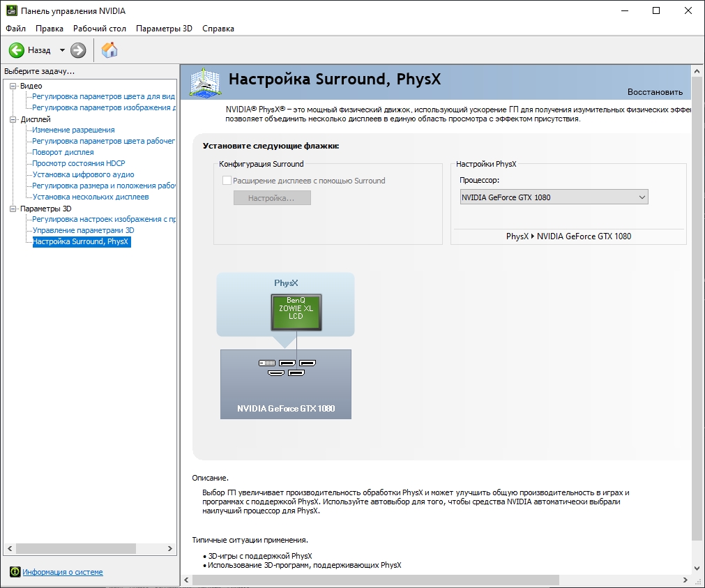Open the Файл menu
This screenshot has width=705, height=588.
(x=16, y=29)
